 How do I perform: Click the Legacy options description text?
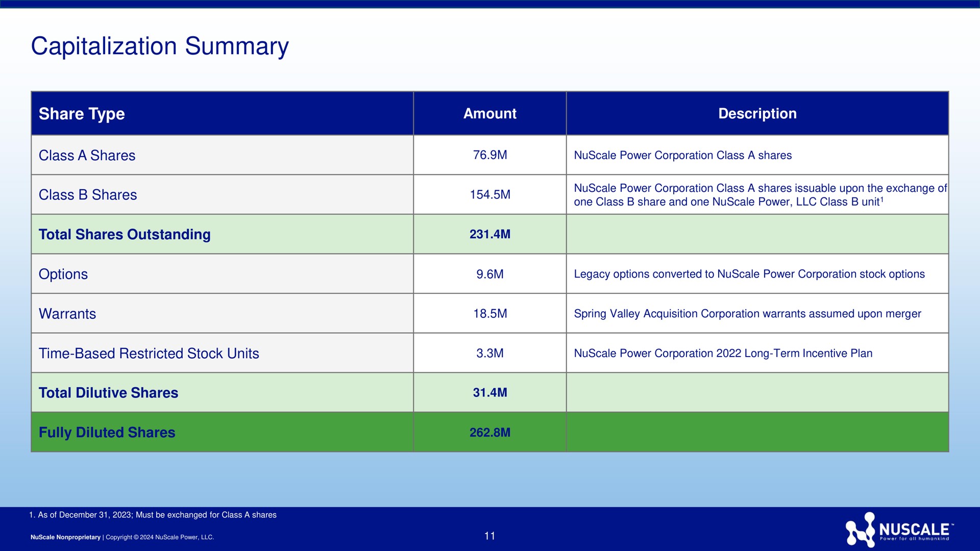tap(749, 274)
